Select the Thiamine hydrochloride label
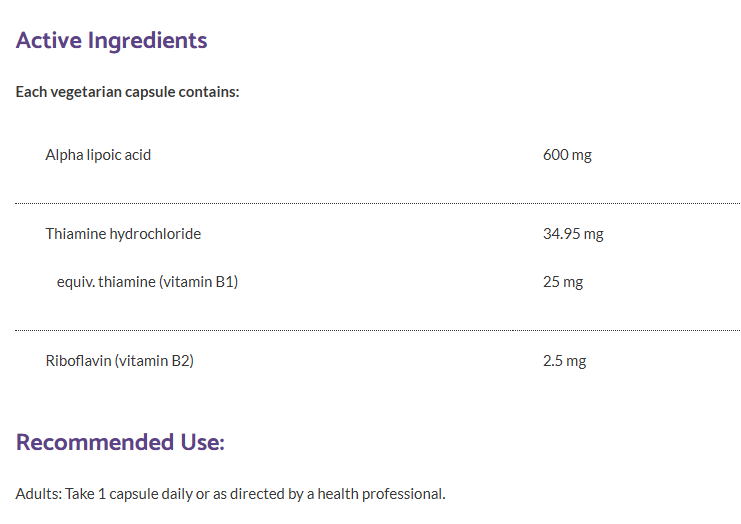 [x=123, y=234]
